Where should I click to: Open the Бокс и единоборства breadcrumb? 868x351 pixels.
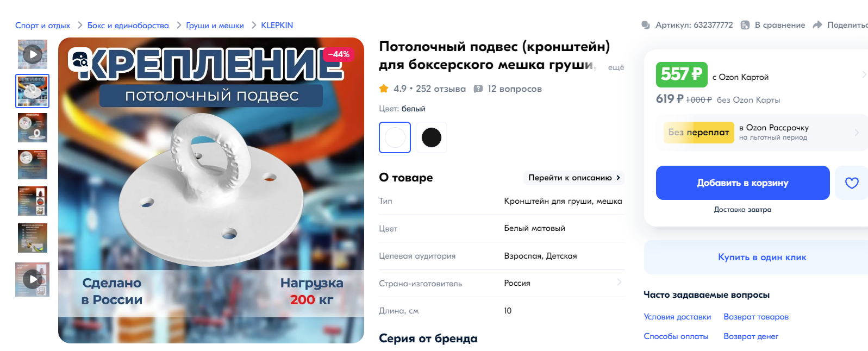tap(128, 26)
